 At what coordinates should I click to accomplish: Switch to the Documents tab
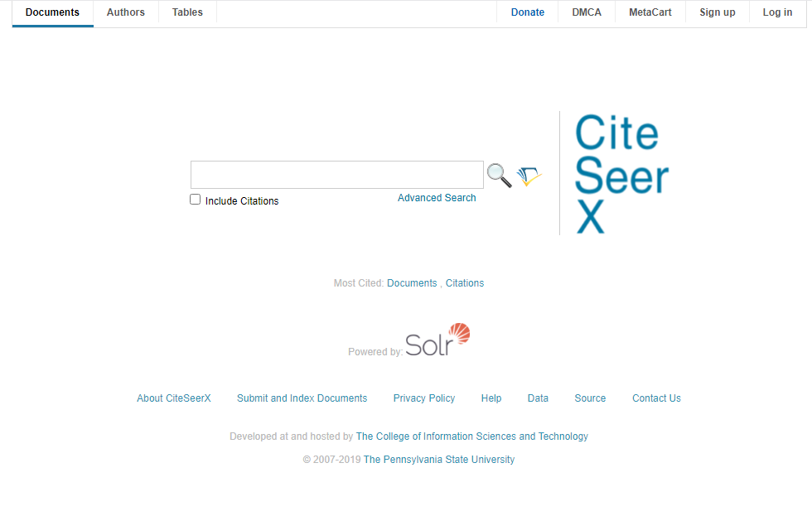(52, 12)
